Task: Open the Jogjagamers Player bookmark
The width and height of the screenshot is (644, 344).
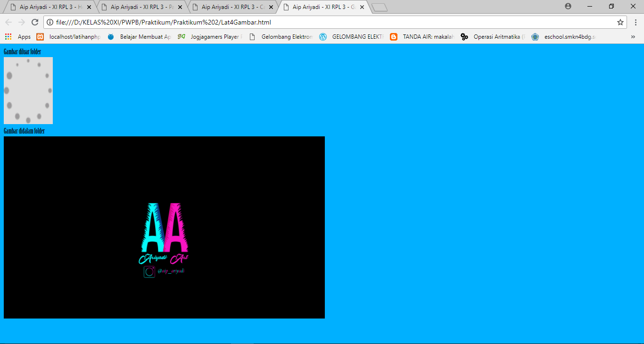Action: [210, 37]
